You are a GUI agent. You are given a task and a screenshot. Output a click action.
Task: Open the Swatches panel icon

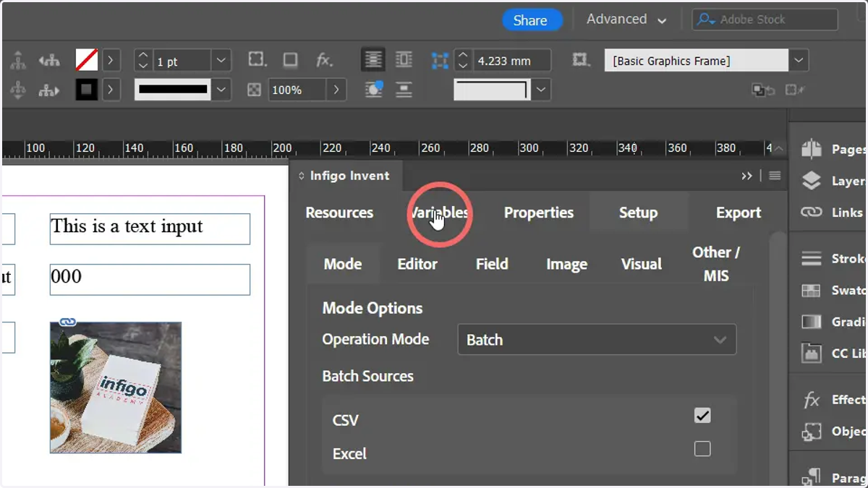(x=812, y=290)
